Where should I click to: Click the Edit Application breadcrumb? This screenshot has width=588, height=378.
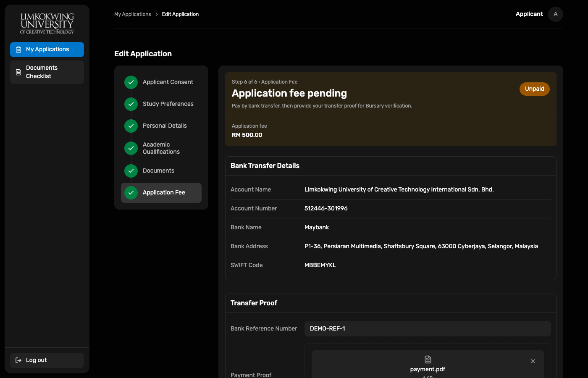tap(180, 14)
